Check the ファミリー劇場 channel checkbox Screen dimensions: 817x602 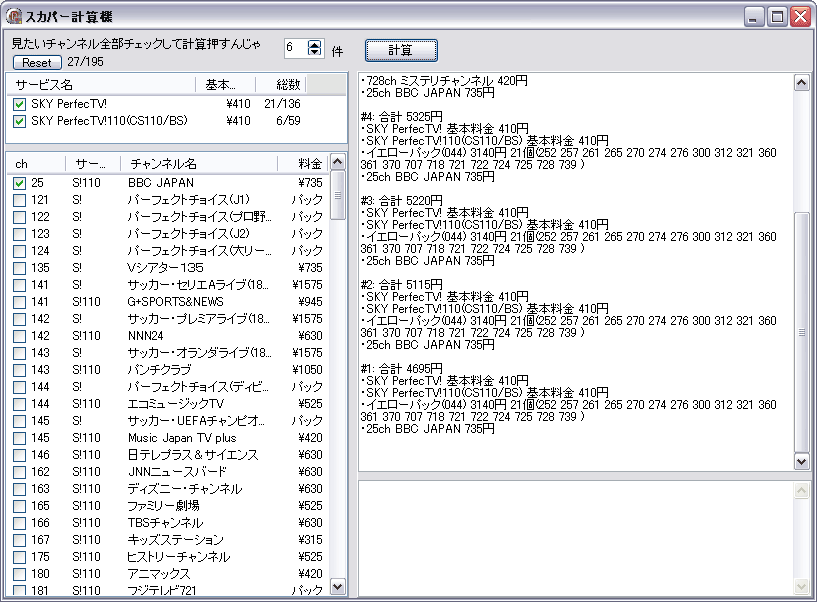pyautogui.click(x=19, y=506)
